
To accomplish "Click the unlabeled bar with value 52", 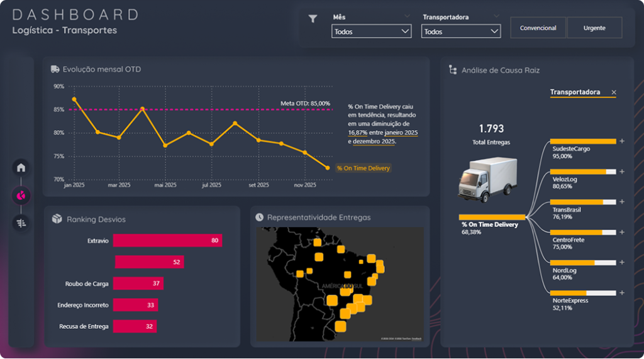I will pyautogui.click(x=150, y=262).
